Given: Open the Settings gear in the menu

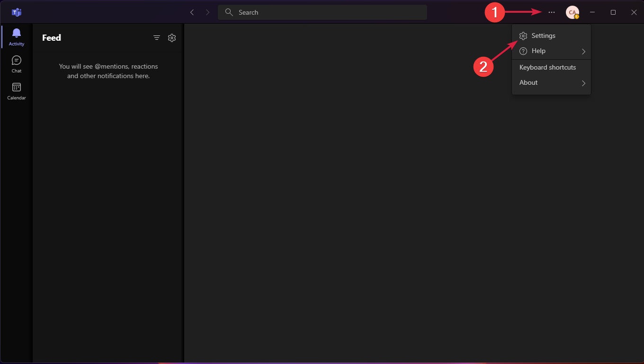Looking at the screenshot, I should pyautogui.click(x=523, y=36).
